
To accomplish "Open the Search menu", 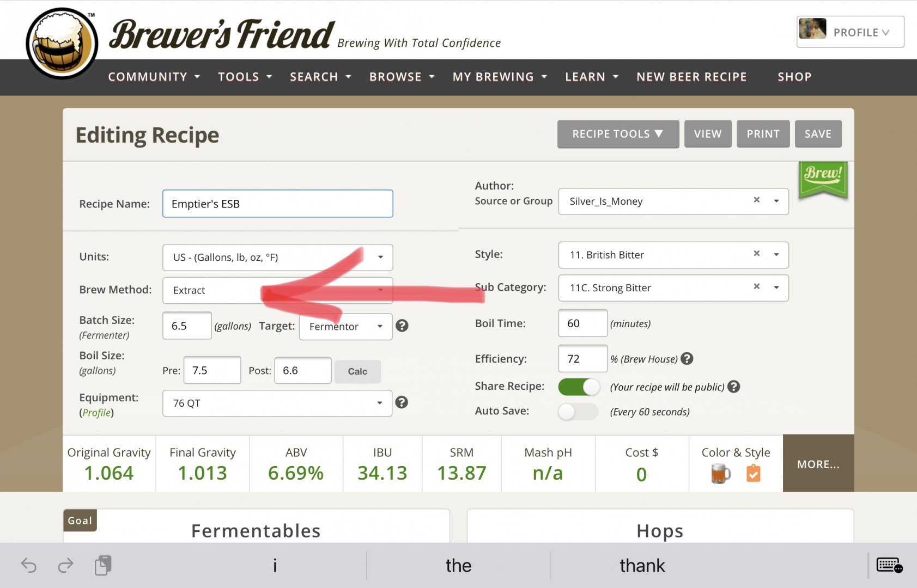I will click(320, 77).
